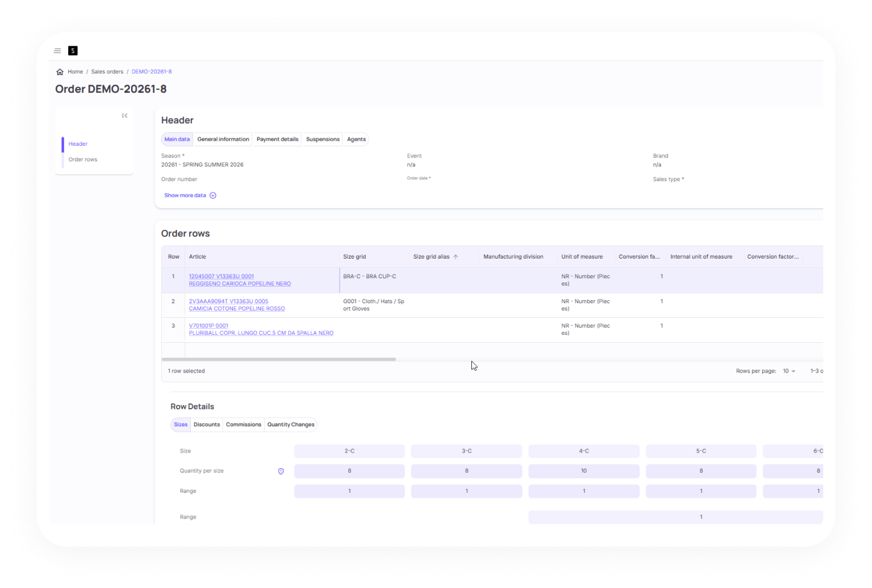Open the Rows per page dropdown

(789, 371)
